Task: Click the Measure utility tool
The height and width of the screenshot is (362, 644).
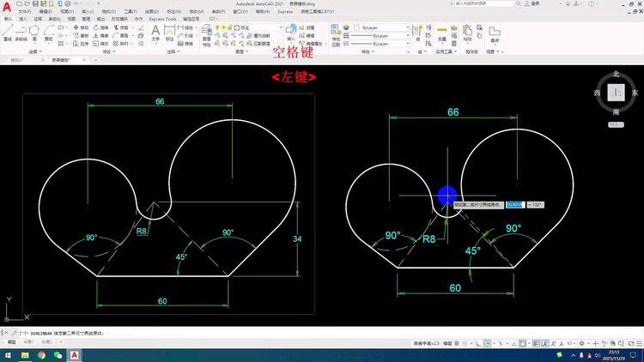Action: (x=442, y=33)
